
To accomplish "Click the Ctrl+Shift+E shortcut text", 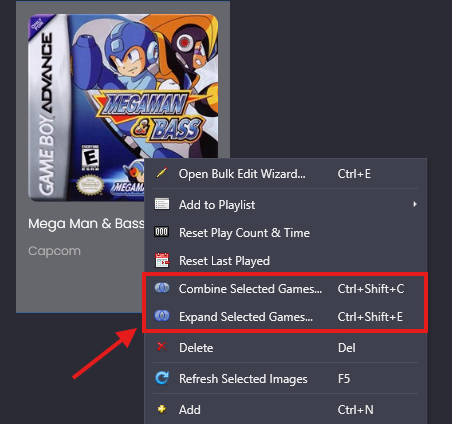I will click(x=370, y=317).
